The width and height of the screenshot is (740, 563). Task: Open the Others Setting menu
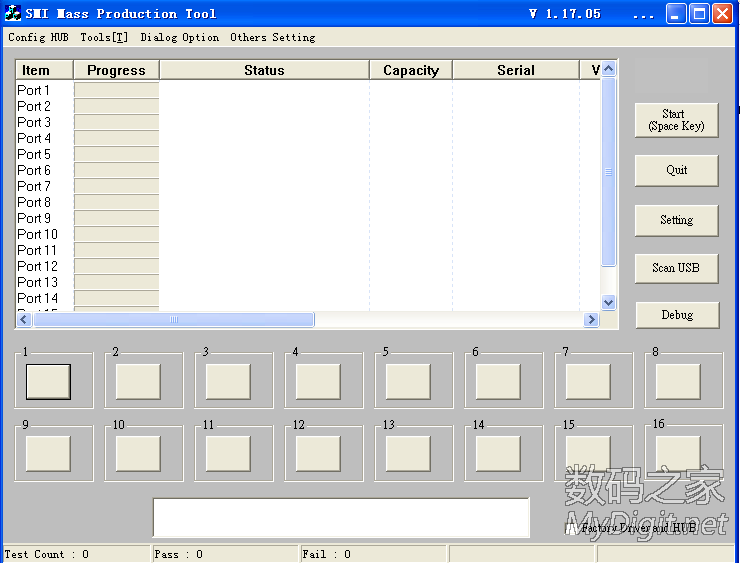point(273,37)
